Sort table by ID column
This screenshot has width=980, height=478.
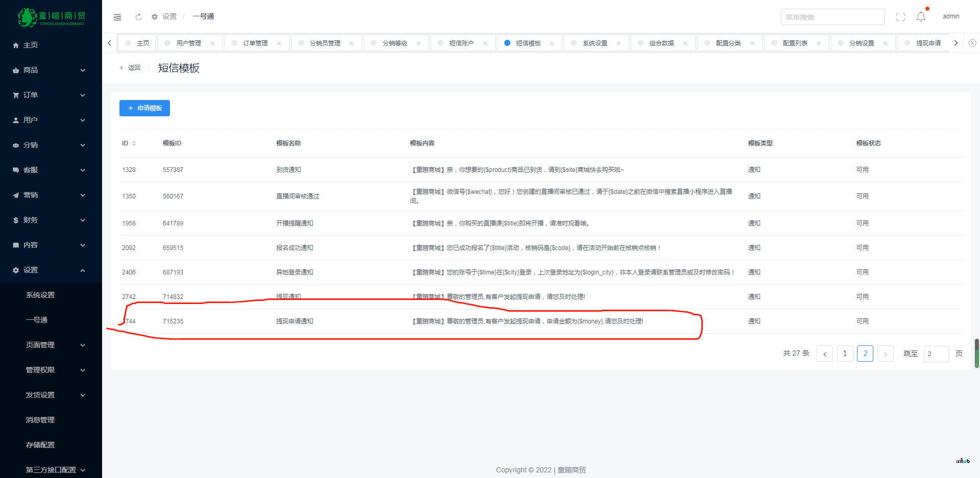(x=134, y=143)
